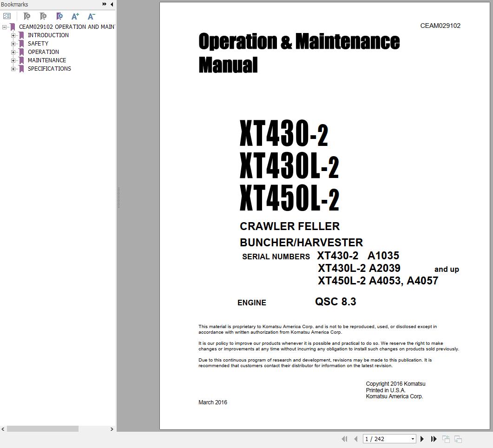Click the XT430L-2 model title
The height and width of the screenshot is (448, 493).
click(x=289, y=166)
